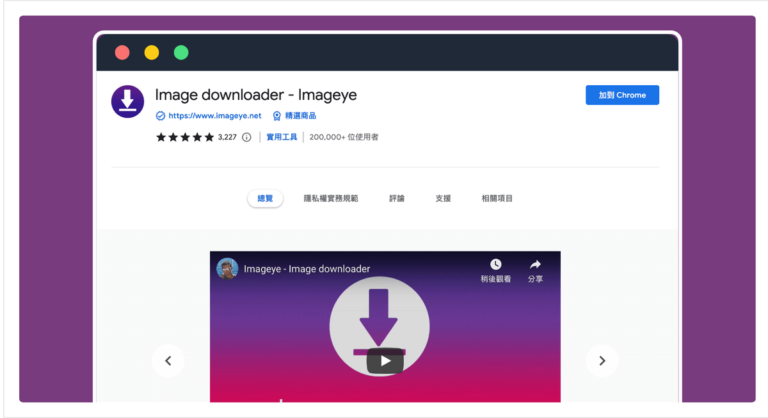The width and height of the screenshot is (768, 418).
Task: Show the next screenshot with right arrow
Action: click(x=602, y=361)
